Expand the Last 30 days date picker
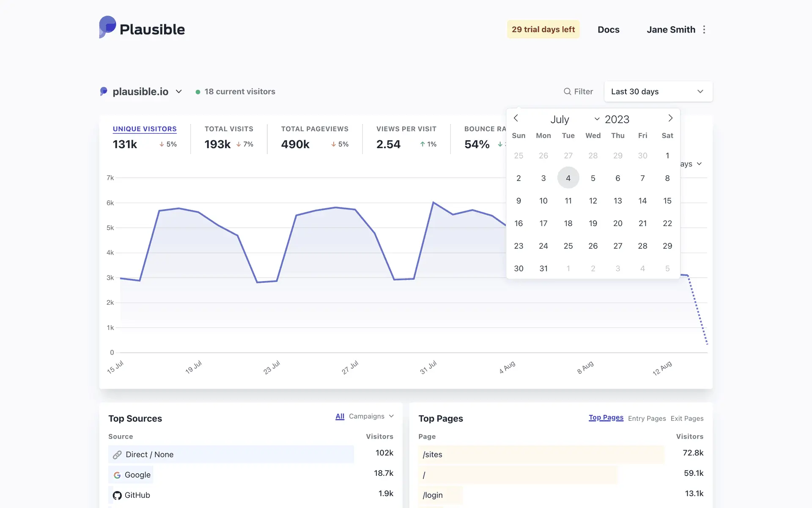Viewport: 812px width, 508px height. point(658,91)
